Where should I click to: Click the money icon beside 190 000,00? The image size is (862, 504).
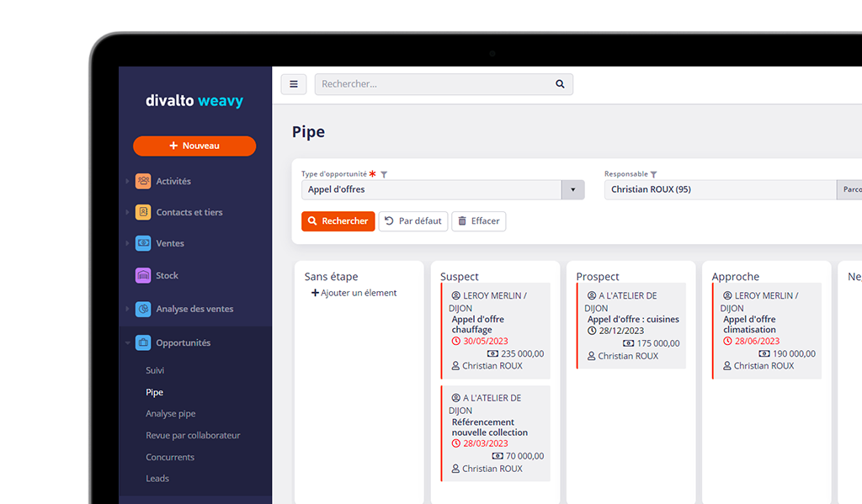pos(764,354)
